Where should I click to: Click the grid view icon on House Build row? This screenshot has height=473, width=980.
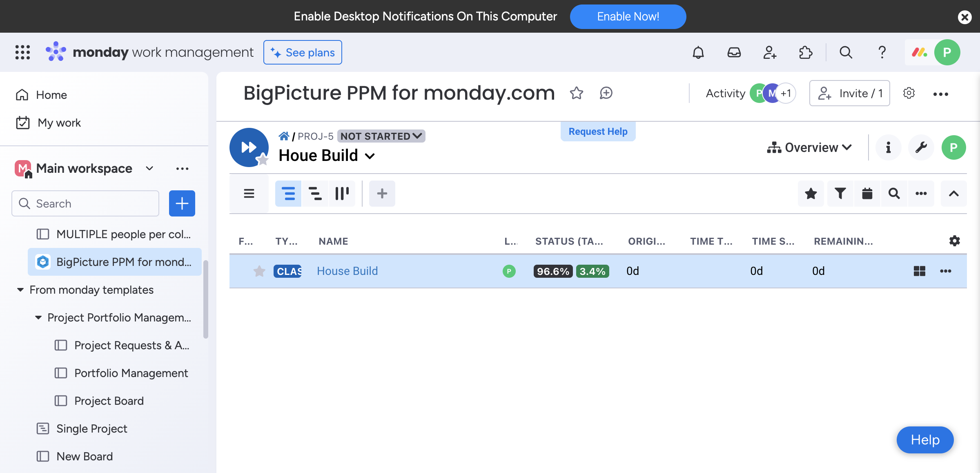920,270
